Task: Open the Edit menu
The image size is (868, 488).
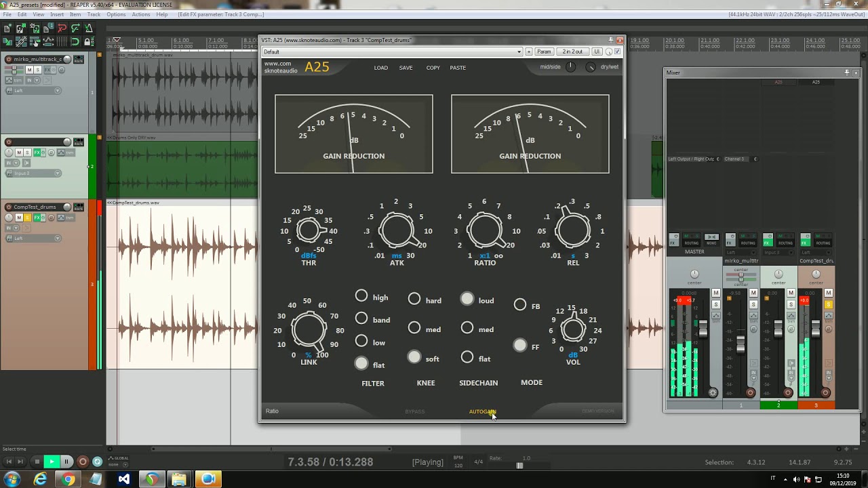Action: (22, 14)
